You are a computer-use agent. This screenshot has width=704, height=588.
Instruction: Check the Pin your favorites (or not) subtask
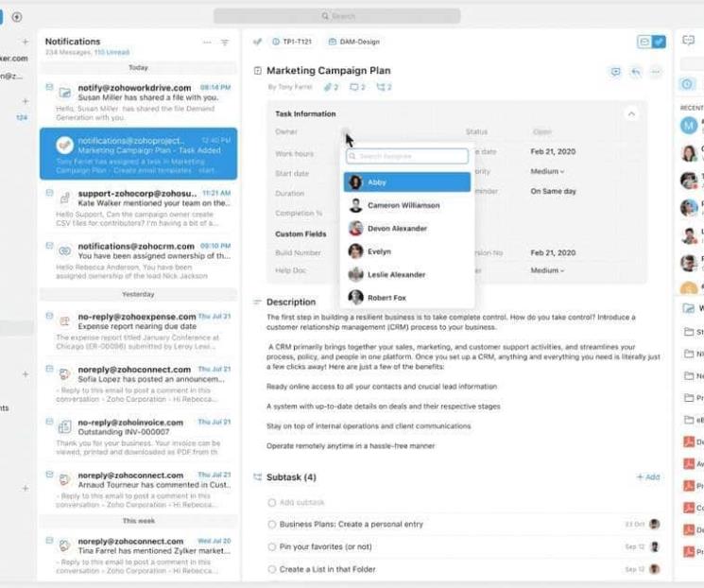(271, 547)
